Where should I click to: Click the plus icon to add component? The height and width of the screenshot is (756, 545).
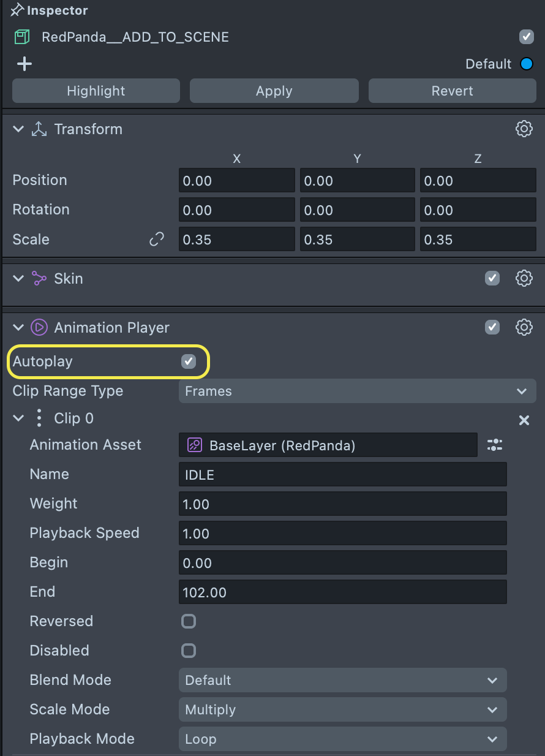click(x=24, y=64)
